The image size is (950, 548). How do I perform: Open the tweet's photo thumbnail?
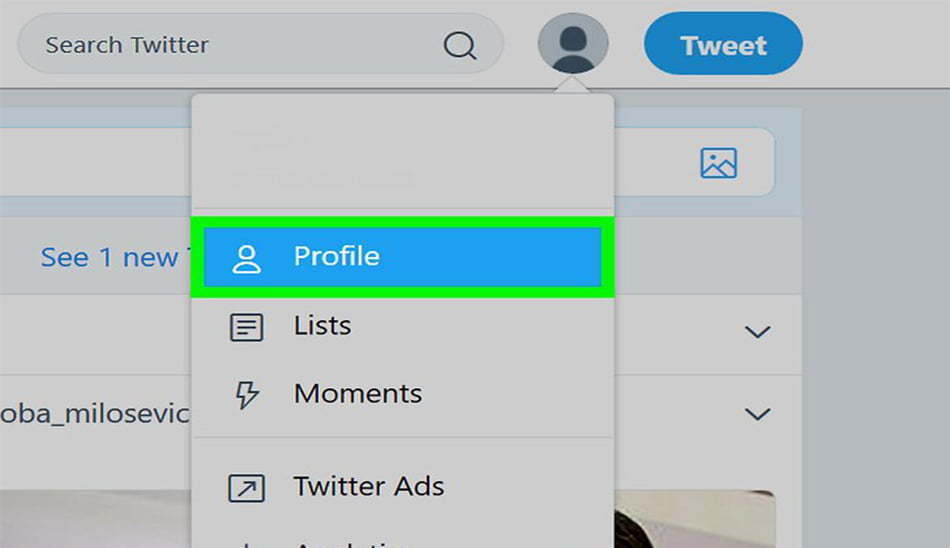[694, 519]
